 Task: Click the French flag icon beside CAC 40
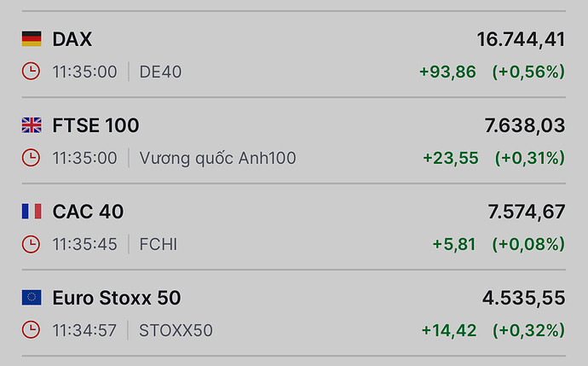coord(32,212)
